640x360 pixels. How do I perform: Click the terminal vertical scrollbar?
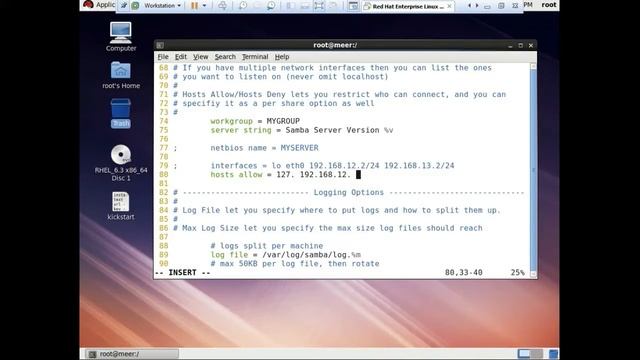(x=533, y=170)
